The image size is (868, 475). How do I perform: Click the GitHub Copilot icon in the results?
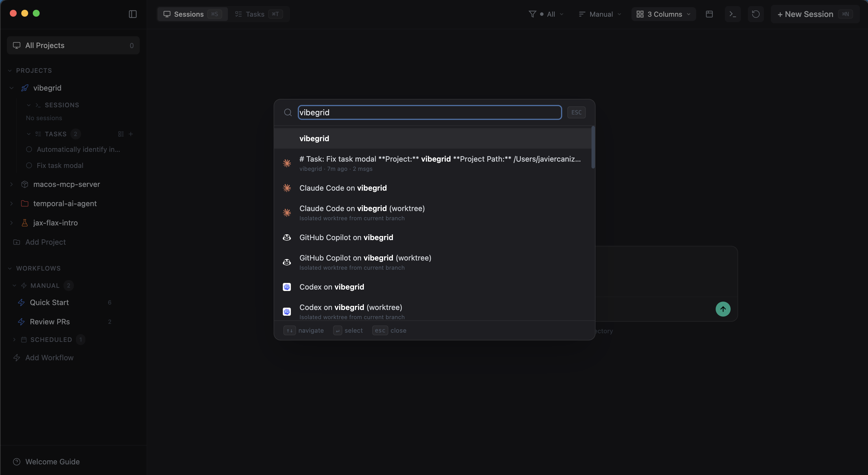(x=287, y=237)
